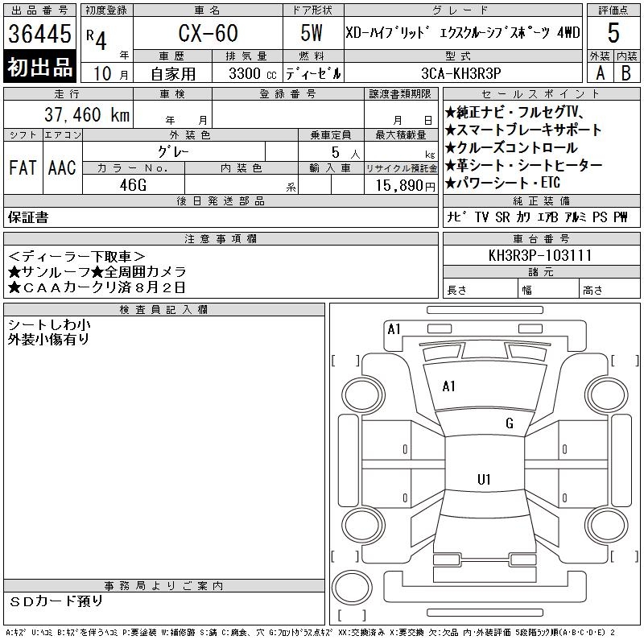This screenshot has height=644, width=644.
Task: Select the exterior color グレー
Action: pyautogui.click(x=173, y=152)
